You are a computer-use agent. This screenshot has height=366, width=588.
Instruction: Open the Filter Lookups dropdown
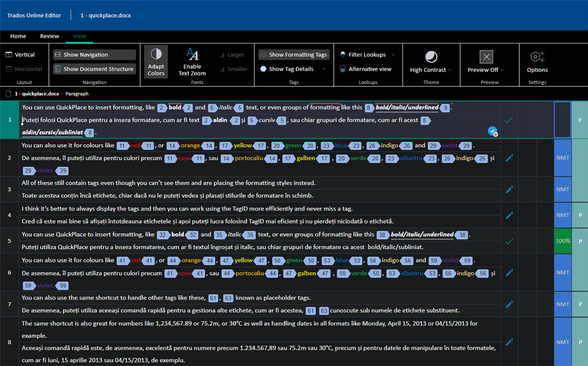[367, 55]
